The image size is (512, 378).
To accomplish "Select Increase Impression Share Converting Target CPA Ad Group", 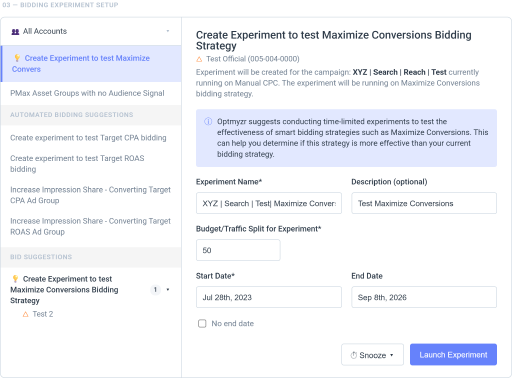I will coord(90,195).
